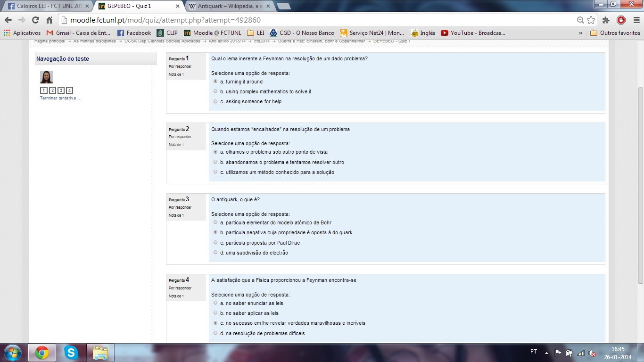Select 'partícula proposta por Paul Dirac' answer
The height and width of the screenshot is (362, 644).
[215, 243]
